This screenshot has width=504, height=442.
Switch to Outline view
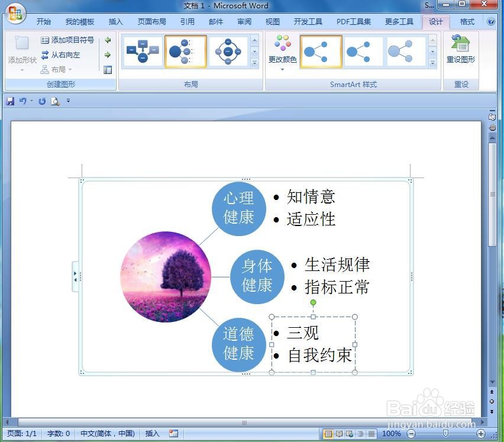tap(360, 434)
